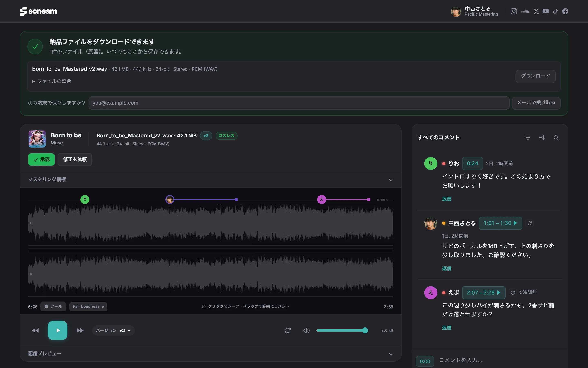Open the TikTok icon in header
Image resolution: width=588 pixels, height=368 pixels.
pos(556,11)
